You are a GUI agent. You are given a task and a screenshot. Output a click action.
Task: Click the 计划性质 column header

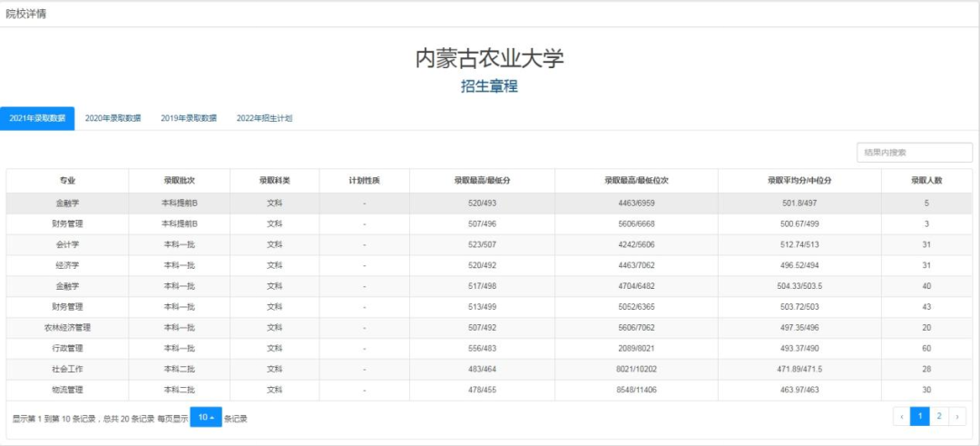(365, 181)
